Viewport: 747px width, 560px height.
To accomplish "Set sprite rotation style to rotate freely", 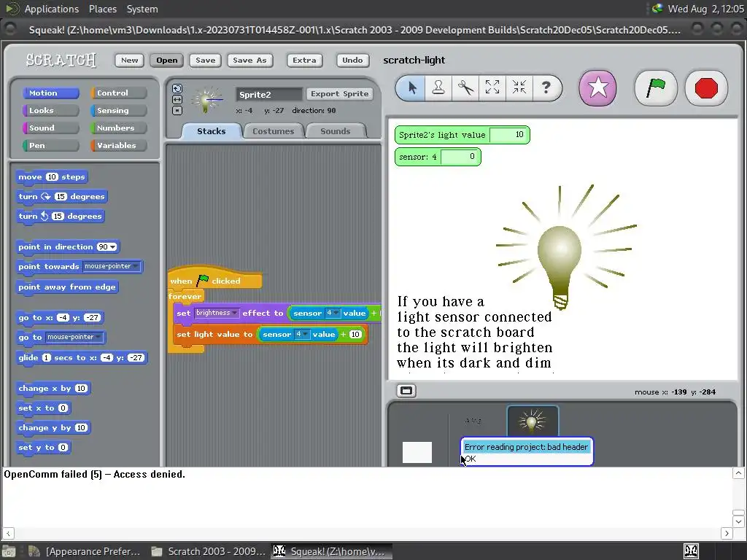I will [177, 88].
